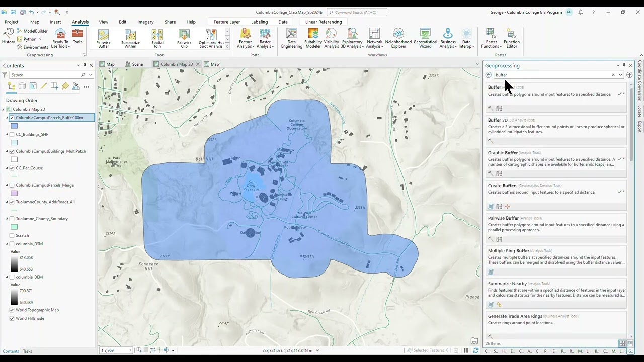Viewport: 644px width, 362px height.
Task: Click the ColumbiaCampusParcels_Merge purple symbol swatch
Action: pos(14,193)
